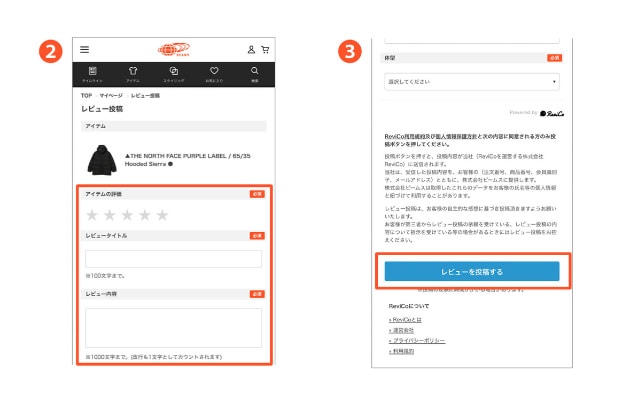Image resolution: width=630 pixels, height=418 pixels.
Task: Open the ReviCo terms and privacy policy link
Action: [x=433, y=137]
